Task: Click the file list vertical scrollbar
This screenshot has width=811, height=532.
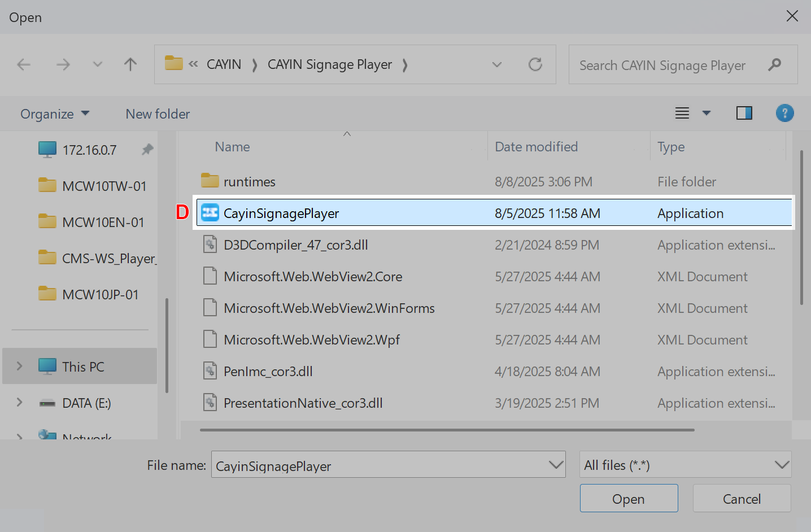Action: [801, 227]
